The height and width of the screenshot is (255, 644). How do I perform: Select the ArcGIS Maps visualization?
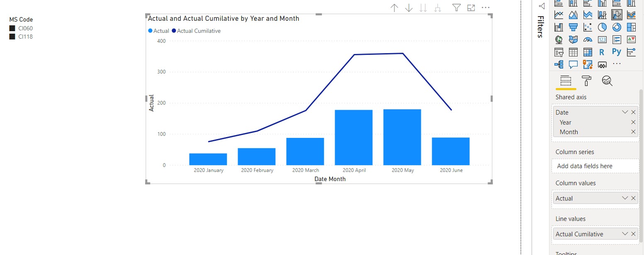588,65
